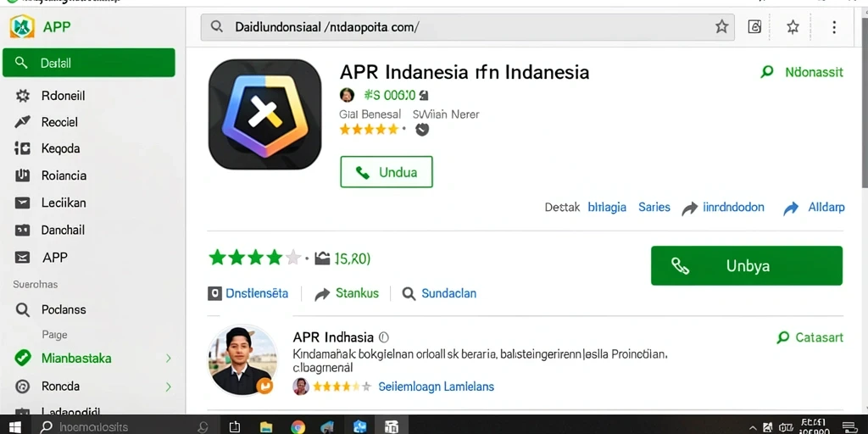Open the APP envelope icon in sidebar
Image resolution: width=868 pixels, height=434 pixels.
tap(23, 258)
